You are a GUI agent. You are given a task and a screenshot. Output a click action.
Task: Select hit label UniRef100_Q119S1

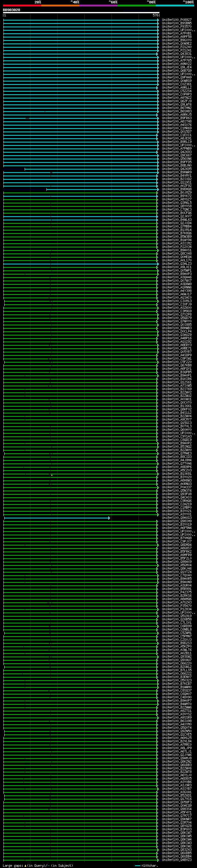tap(176, 182)
